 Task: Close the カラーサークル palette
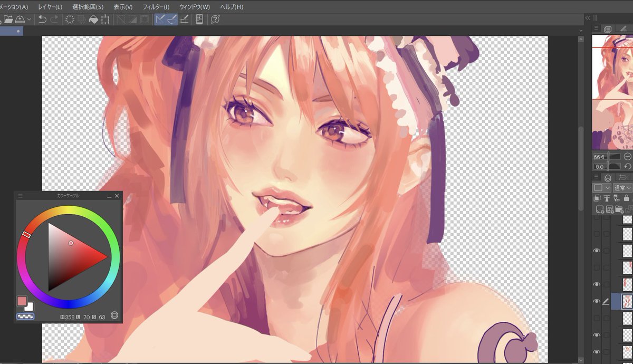click(x=117, y=196)
